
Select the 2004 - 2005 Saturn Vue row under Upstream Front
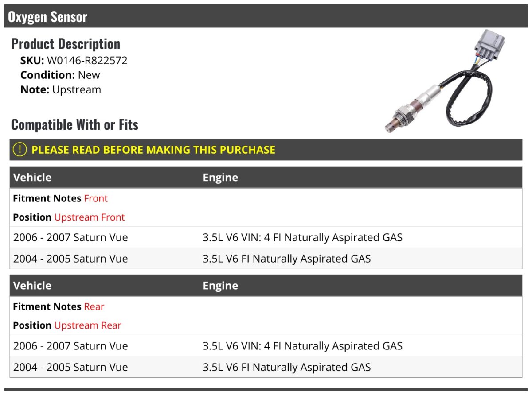click(x=70, y=259)
